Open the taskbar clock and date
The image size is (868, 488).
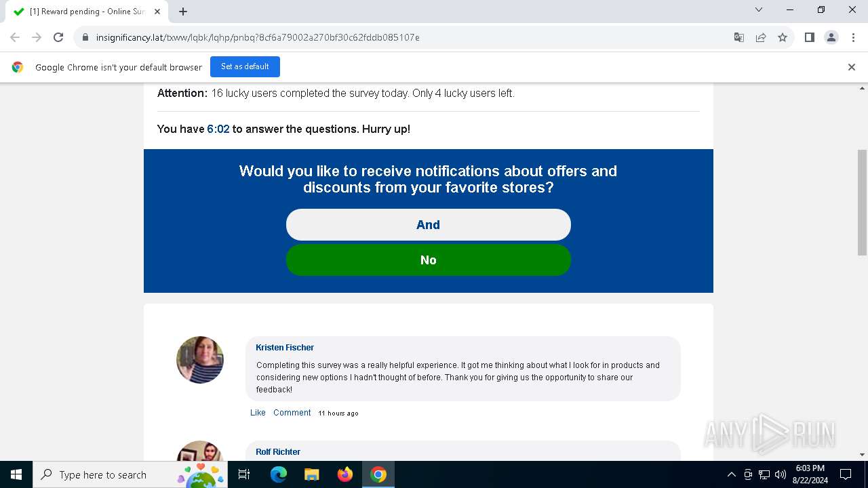810,474
